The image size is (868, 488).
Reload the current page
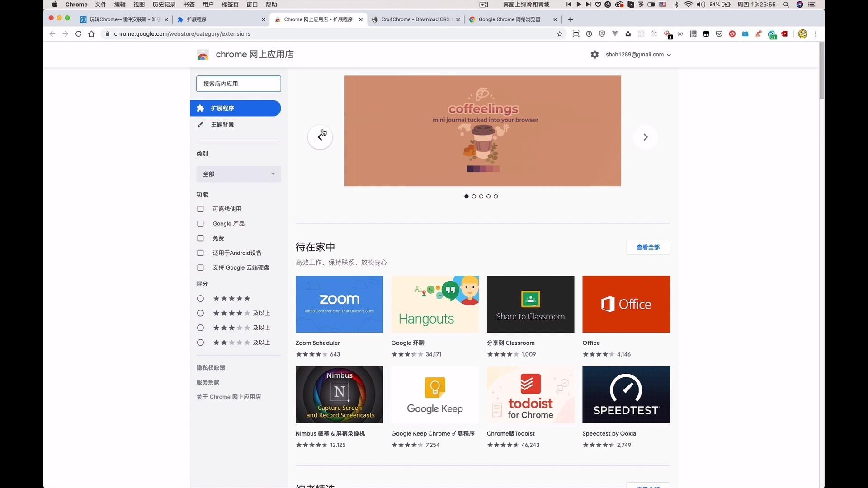[78, 34]
